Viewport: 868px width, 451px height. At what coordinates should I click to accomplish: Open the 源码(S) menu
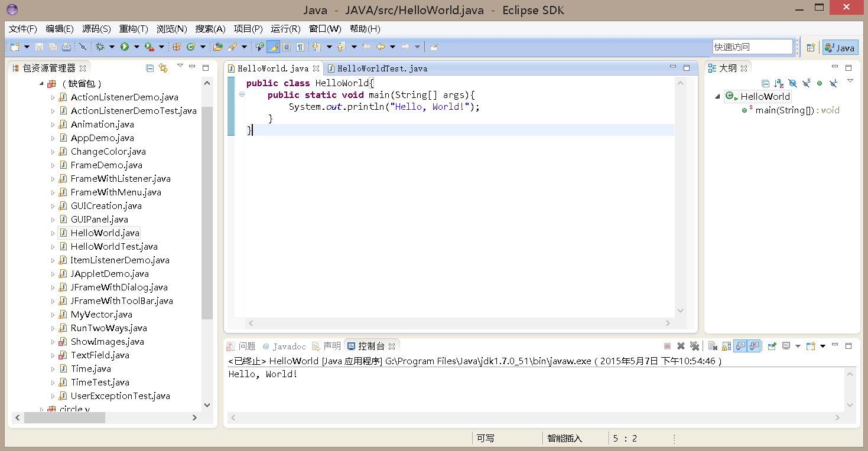coord(96,28)
